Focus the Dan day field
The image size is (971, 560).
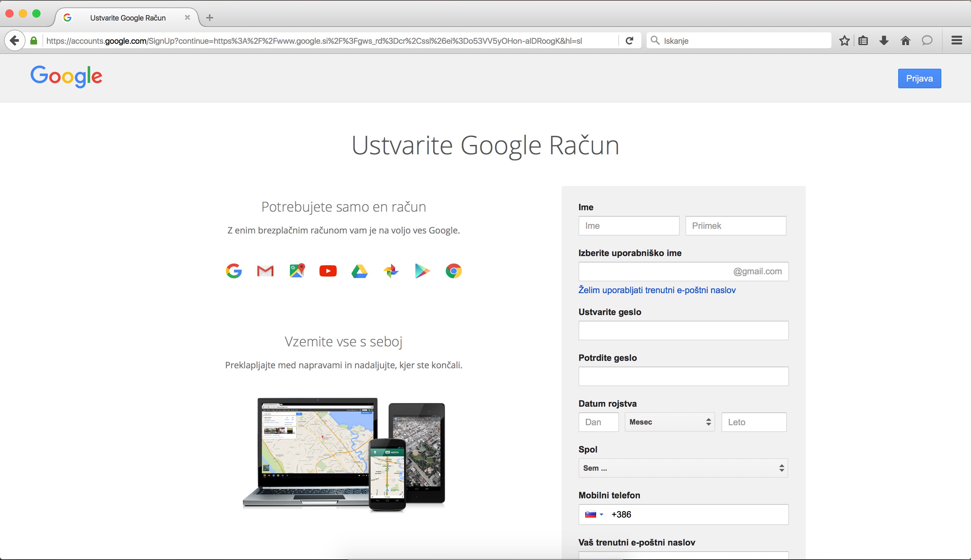(x=598, y=422)
